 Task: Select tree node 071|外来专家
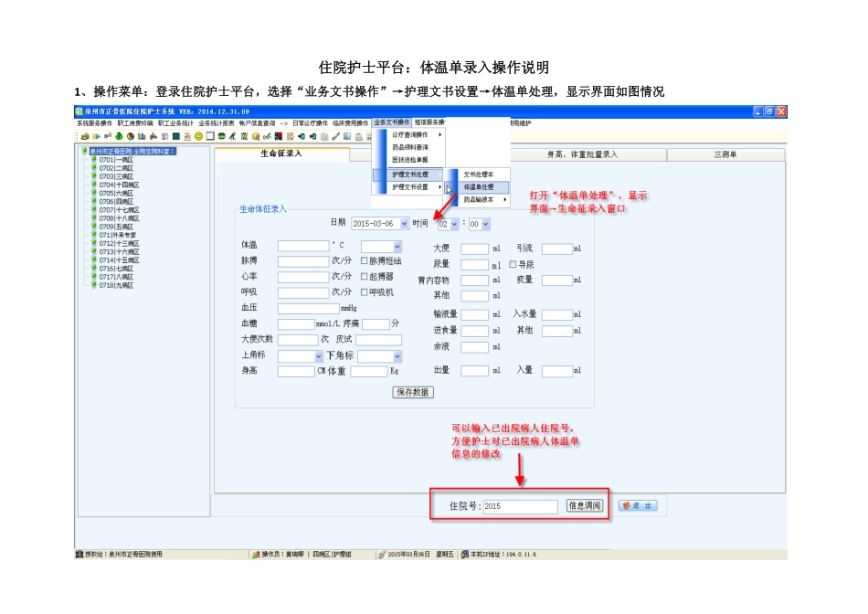tap(119, 235)
